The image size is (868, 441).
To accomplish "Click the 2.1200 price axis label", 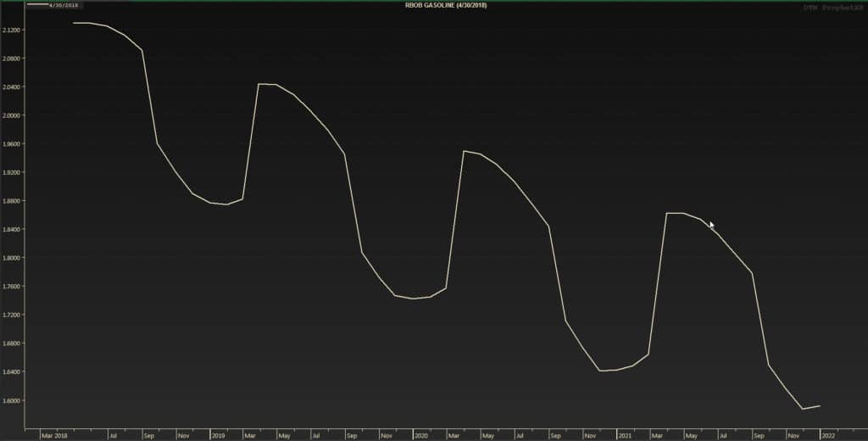I will (x=10, y=30).
